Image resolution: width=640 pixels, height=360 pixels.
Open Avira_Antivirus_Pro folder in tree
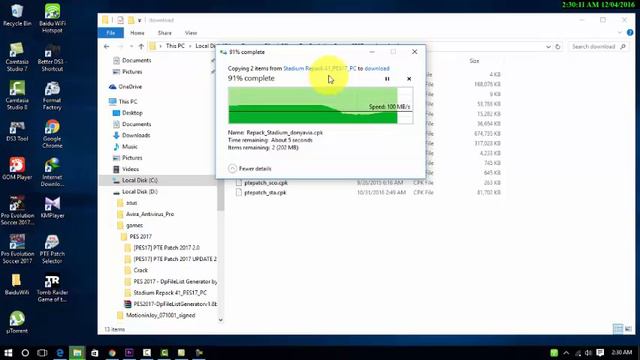click(146, 214)
